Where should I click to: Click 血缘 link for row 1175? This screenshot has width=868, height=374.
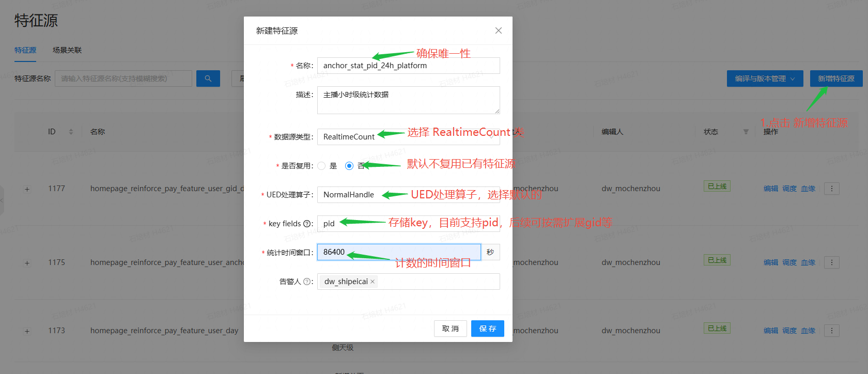808,262
